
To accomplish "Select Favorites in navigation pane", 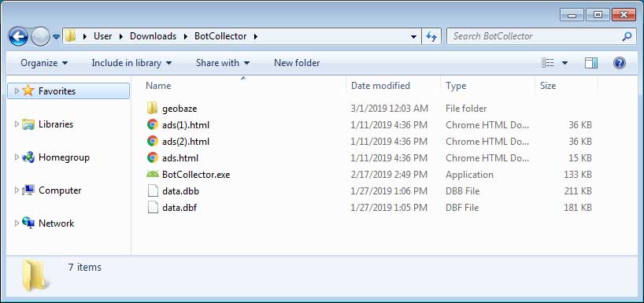I will click(68, 91).
